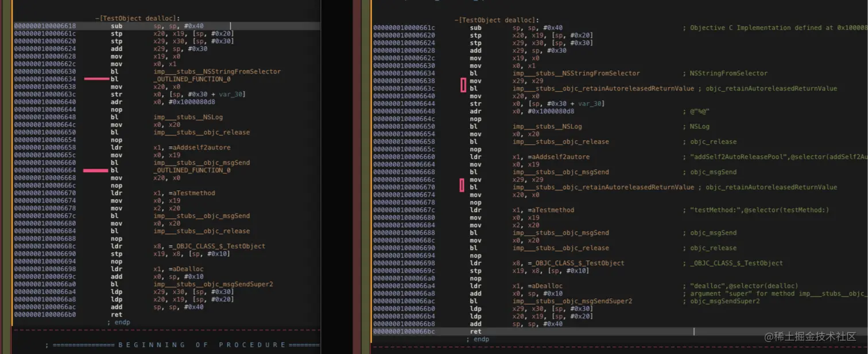Screen dimensions: 868x354
Task: Select objc_retainAutoreleasedReturnValue stub at right address 6670
Action: (603, 187)
